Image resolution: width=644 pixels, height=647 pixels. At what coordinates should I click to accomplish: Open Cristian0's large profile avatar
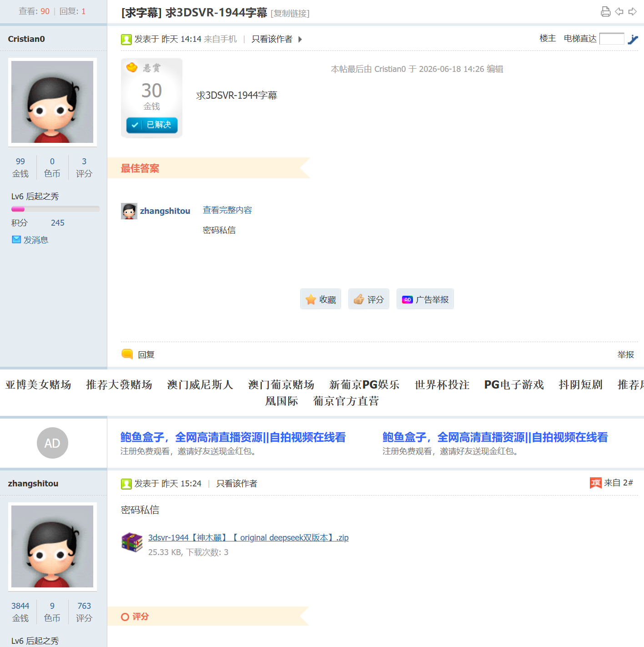[x=52, y=102]
